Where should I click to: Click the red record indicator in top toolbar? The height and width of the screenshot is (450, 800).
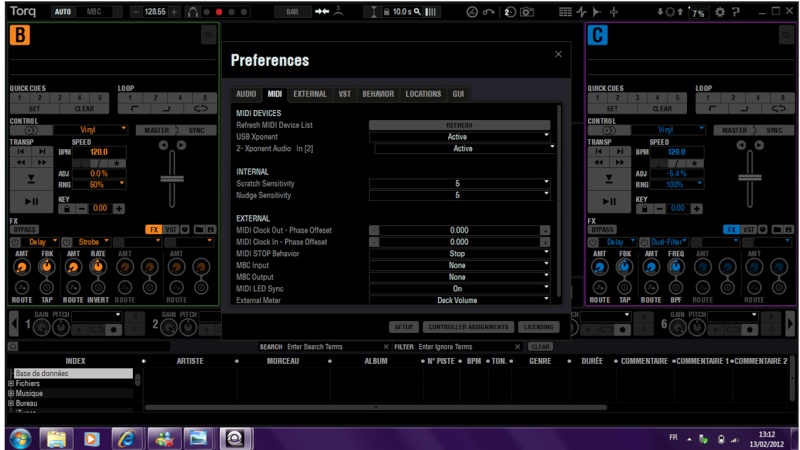click(219, 12)
